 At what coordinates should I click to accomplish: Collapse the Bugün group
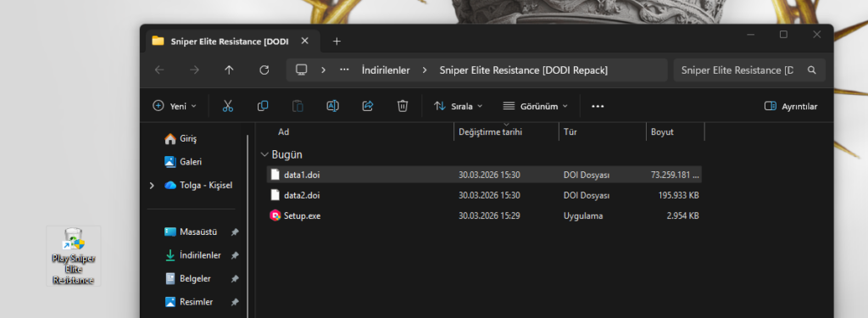tap(264, 154)
